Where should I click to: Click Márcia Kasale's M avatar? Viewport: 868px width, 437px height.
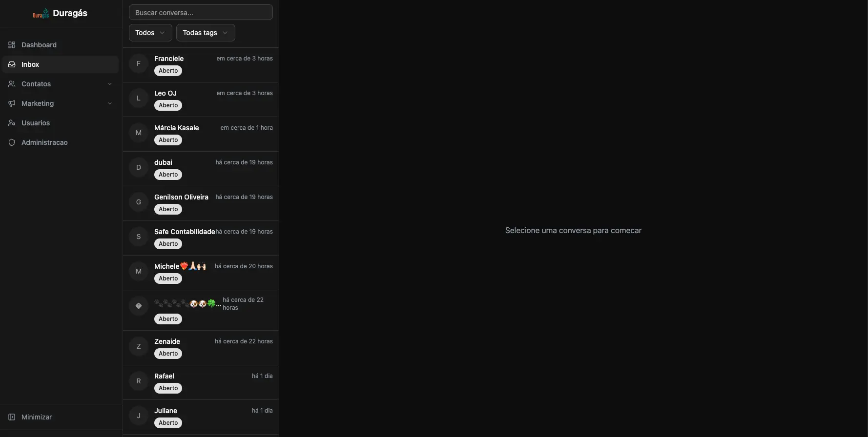(x=139, y=133)
